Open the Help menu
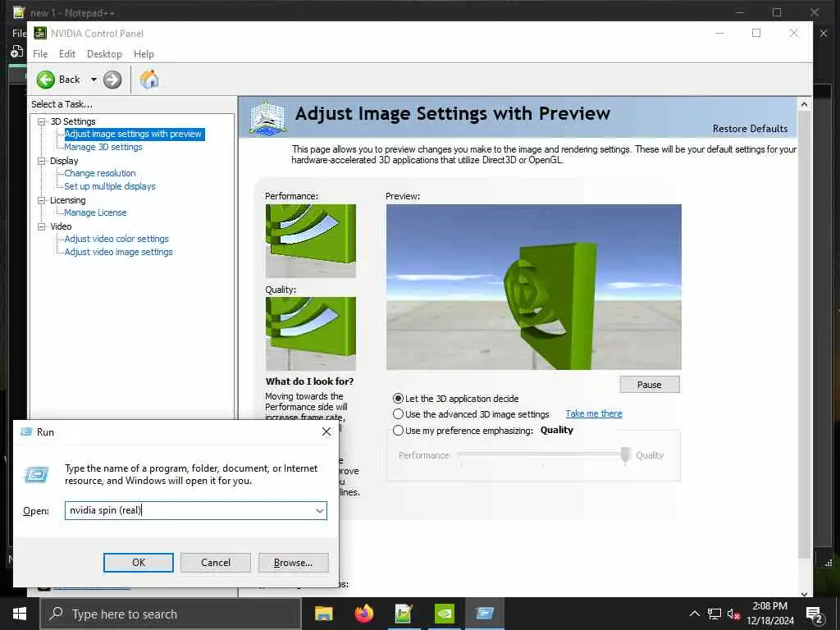840x630 pixels. (x=144, y=54)
